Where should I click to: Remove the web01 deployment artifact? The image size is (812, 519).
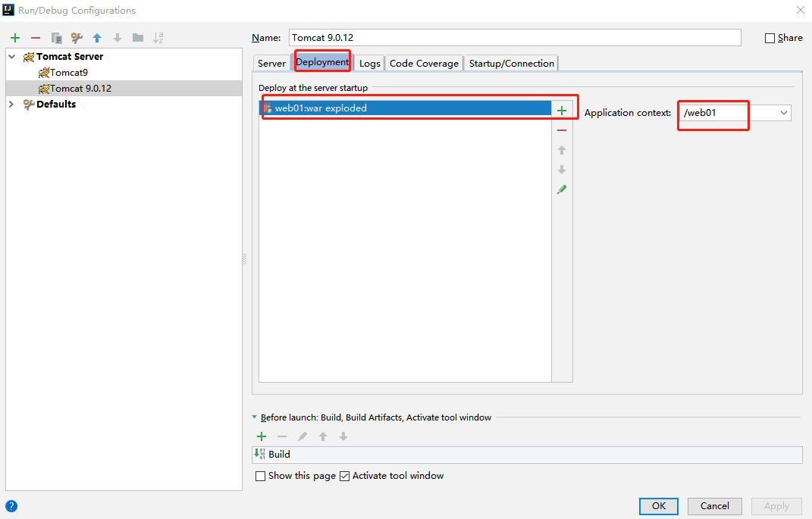coord(562,130)
